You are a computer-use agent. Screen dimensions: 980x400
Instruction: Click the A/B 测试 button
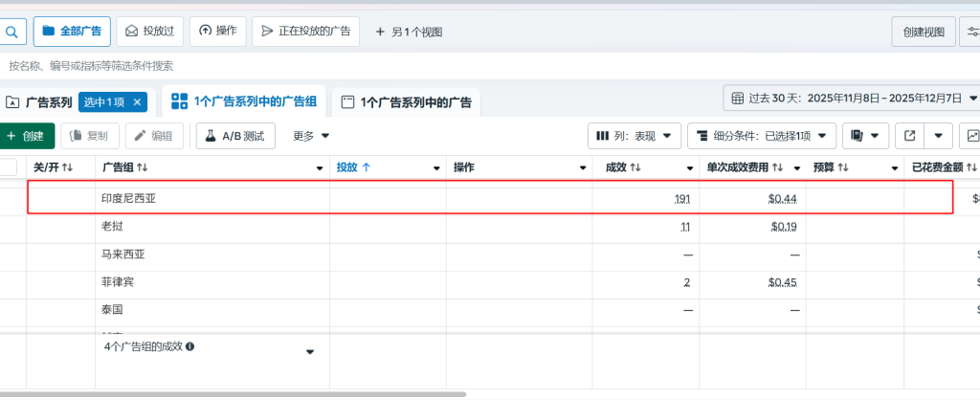(234, 136)
